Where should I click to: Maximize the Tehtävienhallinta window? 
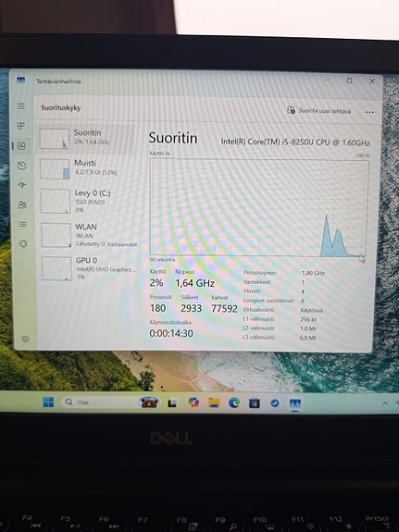pyautogui.click(x=349, y=80)
